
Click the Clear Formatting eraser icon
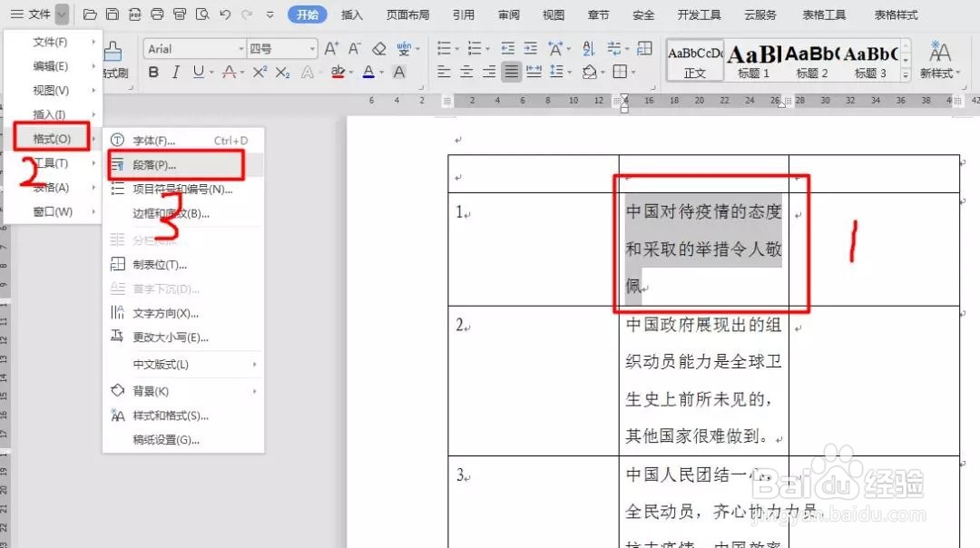pyautogui.click(x=378, y=48)
